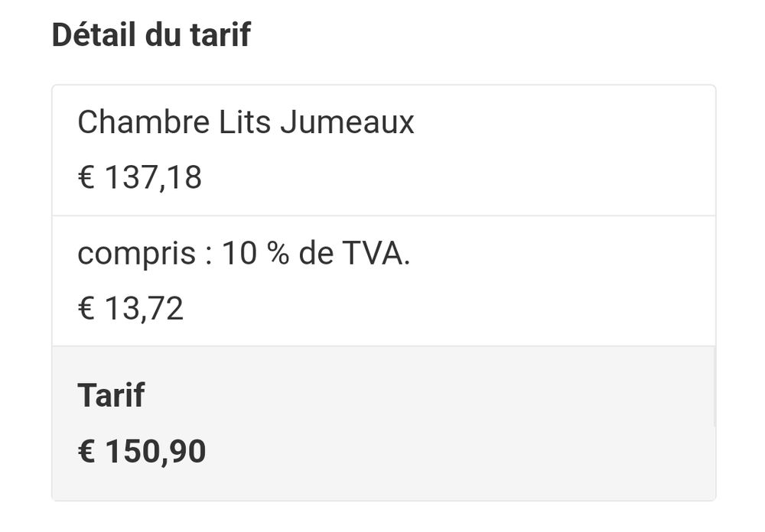Click the "Détail du tarif" heading
765x532 pixels.
(151, 35)
